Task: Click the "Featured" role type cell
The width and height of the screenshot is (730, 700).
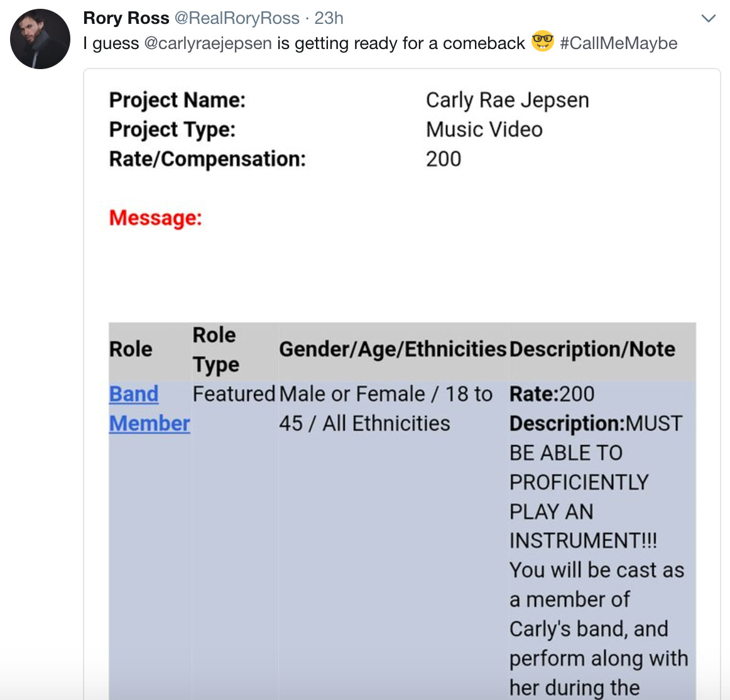Action: click(234, 394)
